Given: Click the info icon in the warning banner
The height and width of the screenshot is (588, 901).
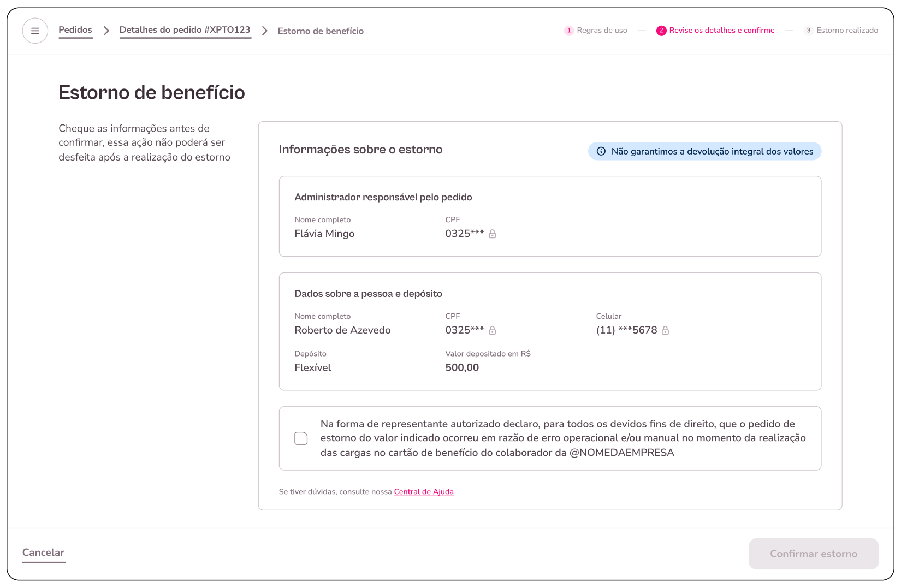Looking at the screenshot, I should coord(601,151).
